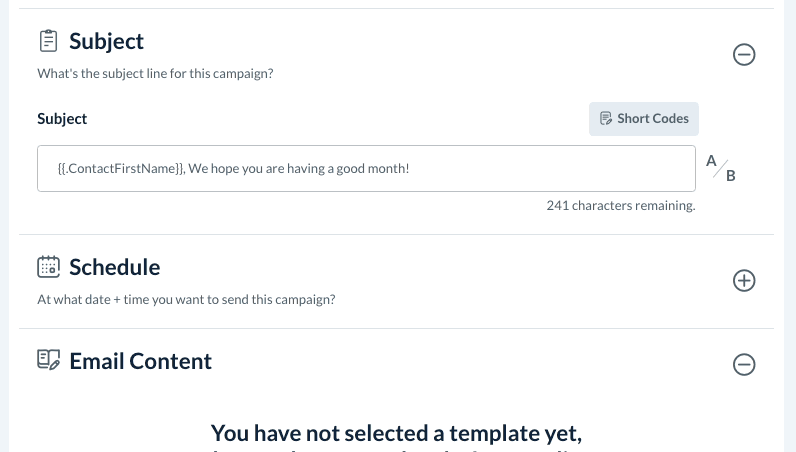Click the icon inside Short Codes button
The image size is (796, 452).
606,119
